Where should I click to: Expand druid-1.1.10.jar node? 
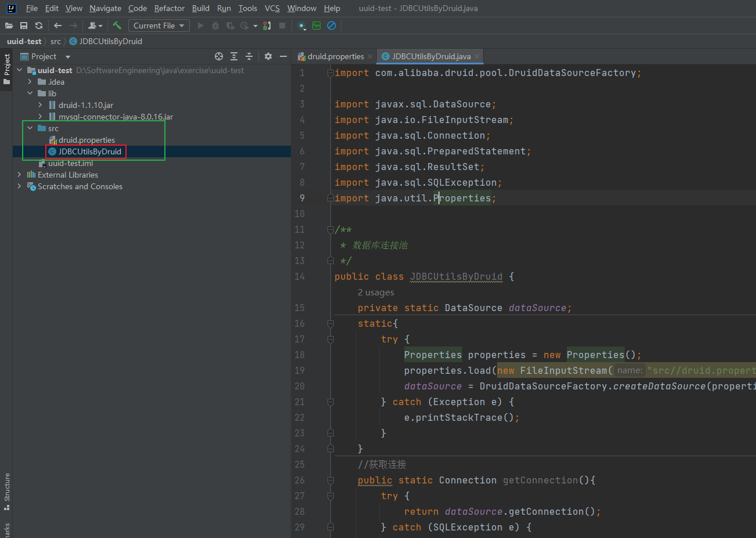40,105
